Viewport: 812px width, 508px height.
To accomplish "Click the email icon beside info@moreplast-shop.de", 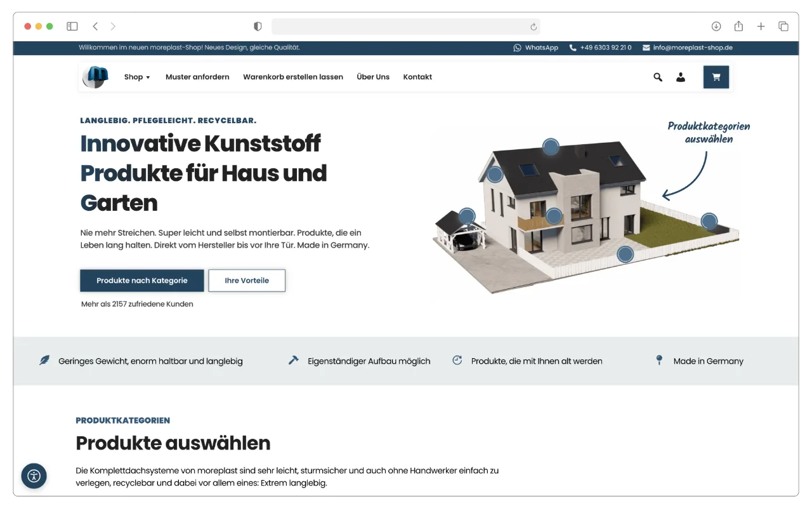I will [x=646, y=47].
